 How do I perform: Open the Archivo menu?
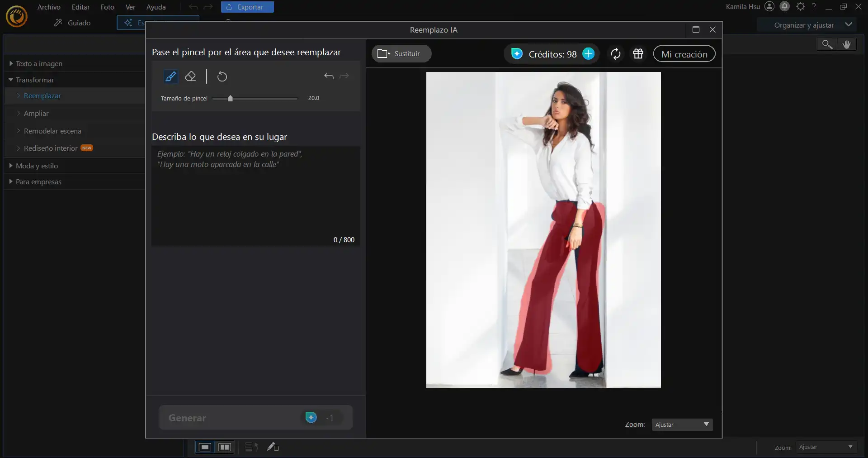point(49,7)
